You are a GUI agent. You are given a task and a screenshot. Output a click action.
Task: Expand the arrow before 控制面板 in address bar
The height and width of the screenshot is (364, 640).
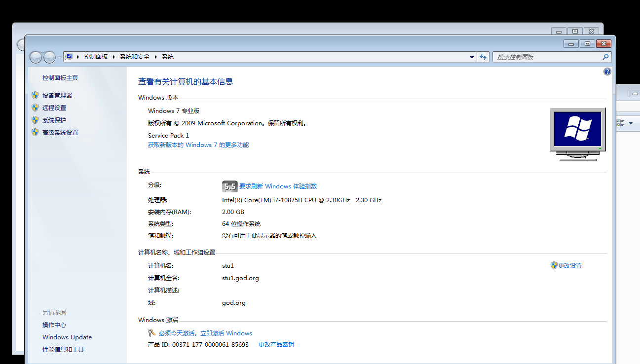[78, 57]
